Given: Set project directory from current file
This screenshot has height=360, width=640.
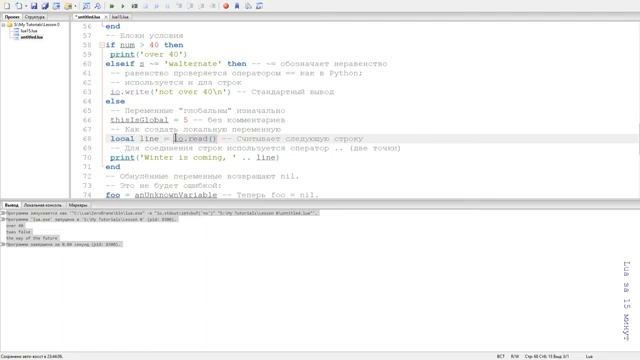Looking at the screenshot, I should pyautogui.click(x=56, y=6).
